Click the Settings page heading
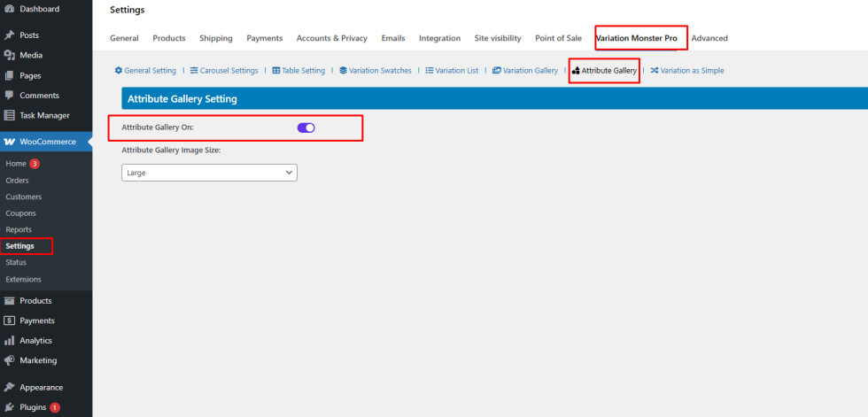 click(128, 10)
